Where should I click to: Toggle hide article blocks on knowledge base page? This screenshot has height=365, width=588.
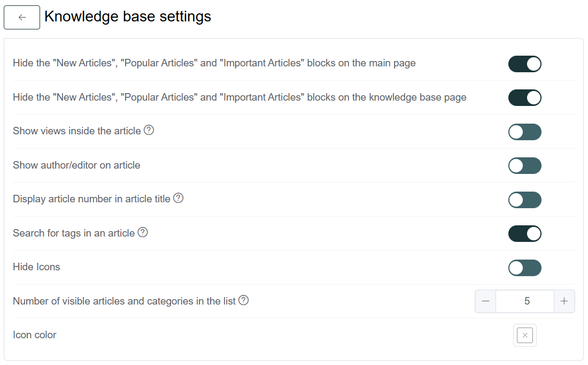tap(524, 97)
